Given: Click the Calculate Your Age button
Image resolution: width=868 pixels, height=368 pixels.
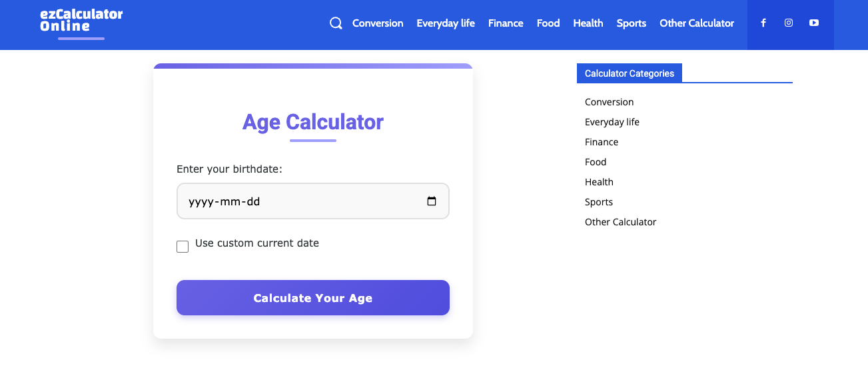Looking at the screenshot, I should tap(313, 297).
